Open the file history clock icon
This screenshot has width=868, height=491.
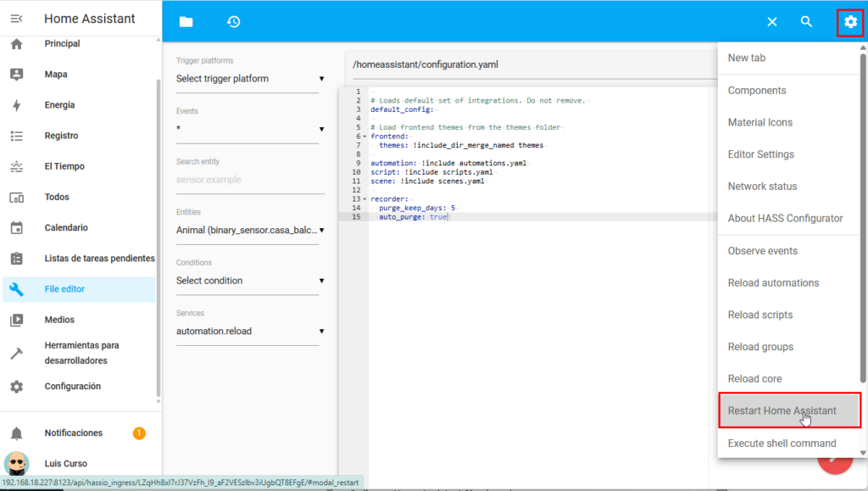(233, 22)
